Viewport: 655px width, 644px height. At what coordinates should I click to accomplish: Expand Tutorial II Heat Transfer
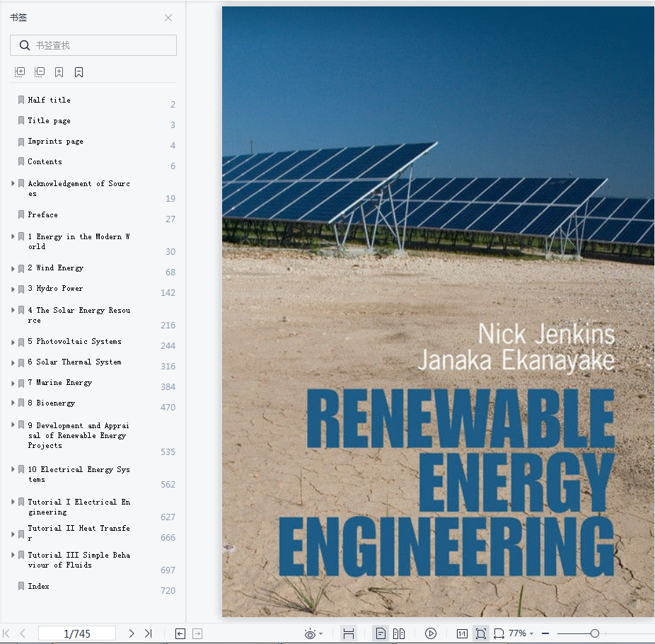[x=13, y=534]
